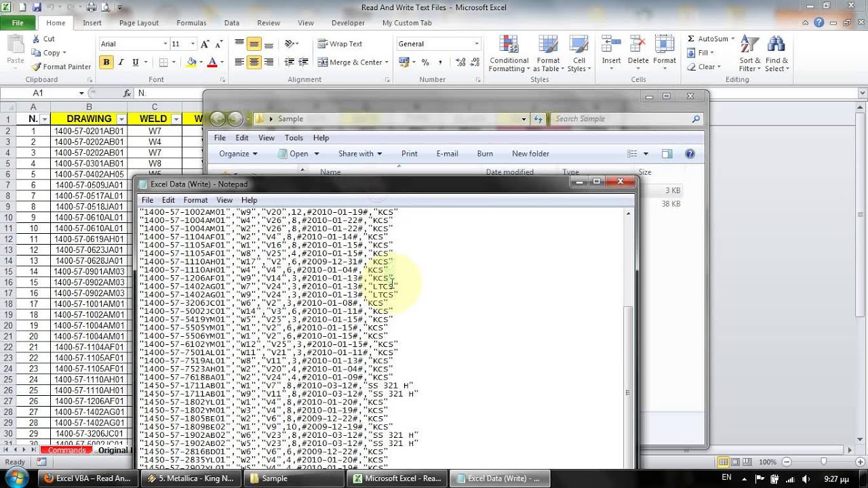Click Share with in Explorer toolbar
This screenshot has height=488, width=868.
(360, 154)
